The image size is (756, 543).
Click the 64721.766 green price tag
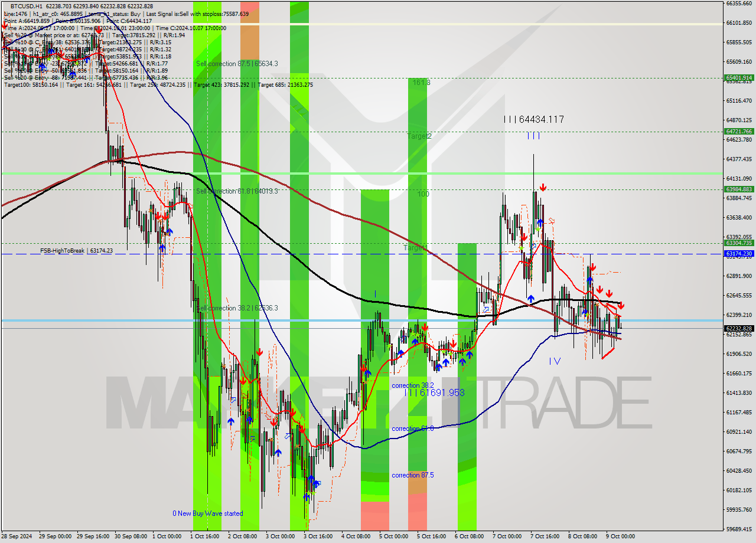click(739, 132)
